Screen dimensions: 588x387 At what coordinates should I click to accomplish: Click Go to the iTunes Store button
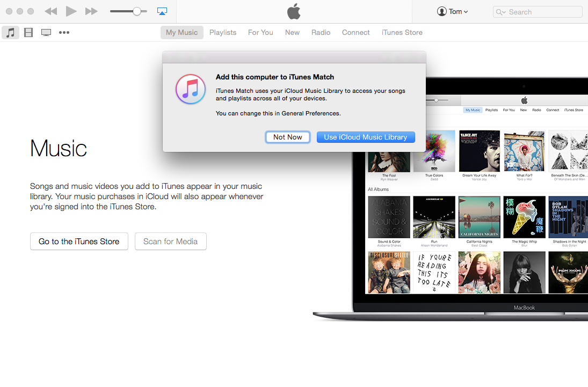[x=79, y=241]
